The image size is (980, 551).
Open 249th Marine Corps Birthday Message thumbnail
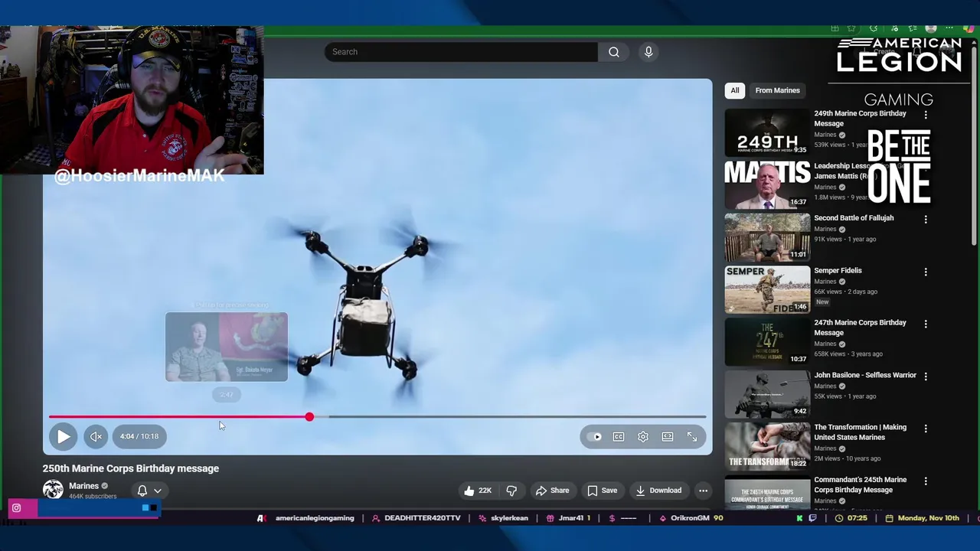click(767, 132)
